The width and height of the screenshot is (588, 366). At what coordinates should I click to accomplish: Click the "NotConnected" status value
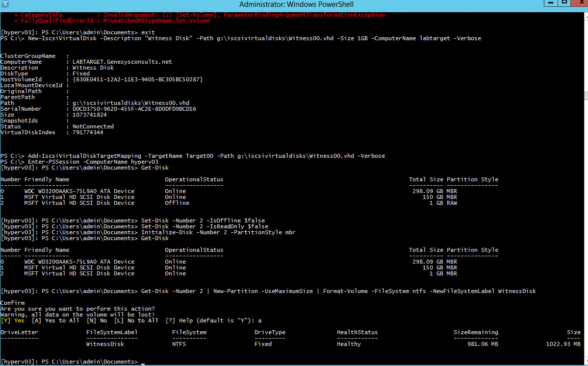(93, 126)
